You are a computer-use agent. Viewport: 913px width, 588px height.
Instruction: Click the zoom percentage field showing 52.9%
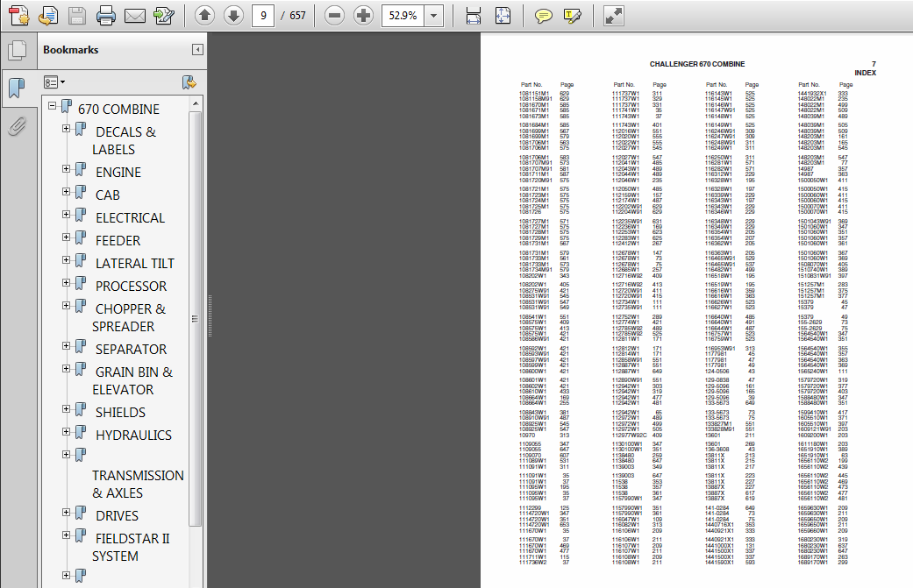[x=403, y=16]
